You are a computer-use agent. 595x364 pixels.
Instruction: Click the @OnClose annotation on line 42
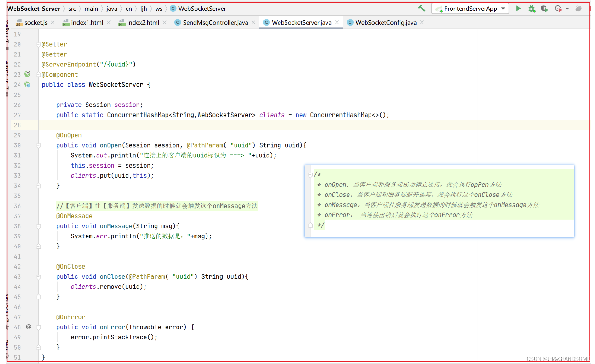tap(71, 266)
